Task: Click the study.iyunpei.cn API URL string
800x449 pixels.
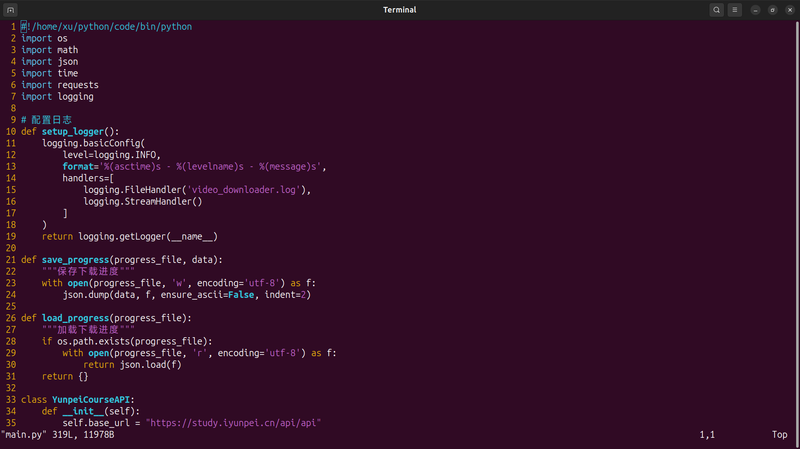Action: (x=233, y=423)
